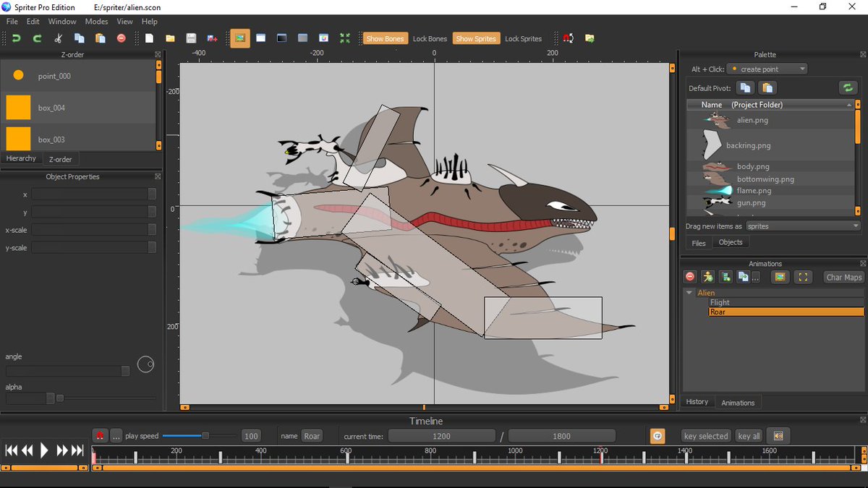Image resolution: width=868 pixels, height=488 pixels.
Task: Click the delete animation icon in Animations panel
Action: (x=689, y=277)
